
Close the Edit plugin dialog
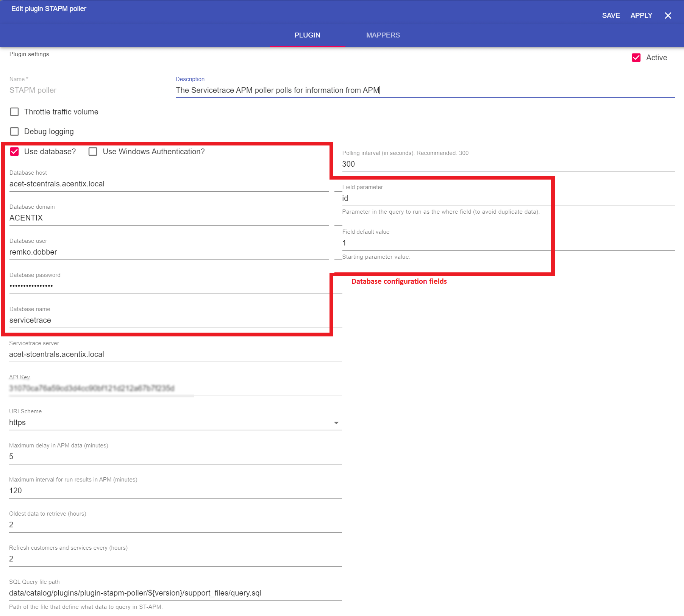coord(668,16)
